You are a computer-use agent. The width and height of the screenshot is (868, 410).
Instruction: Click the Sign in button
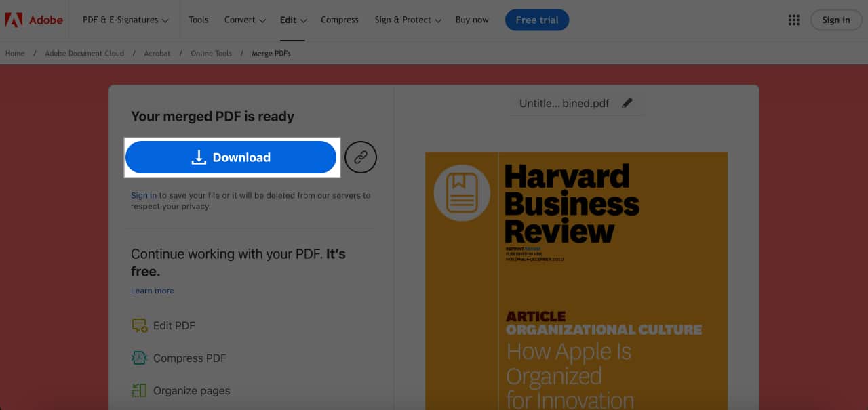pyautogui.click(x=835, y=20)
